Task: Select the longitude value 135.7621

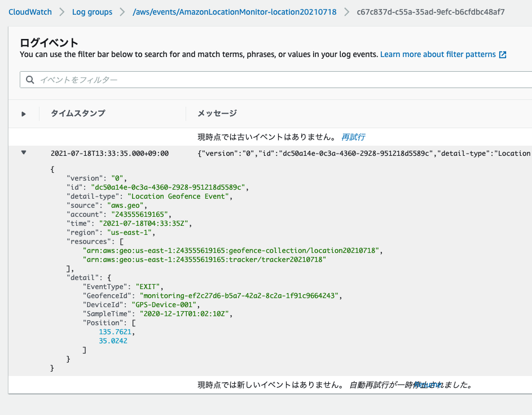Action: tap(115, 332)
